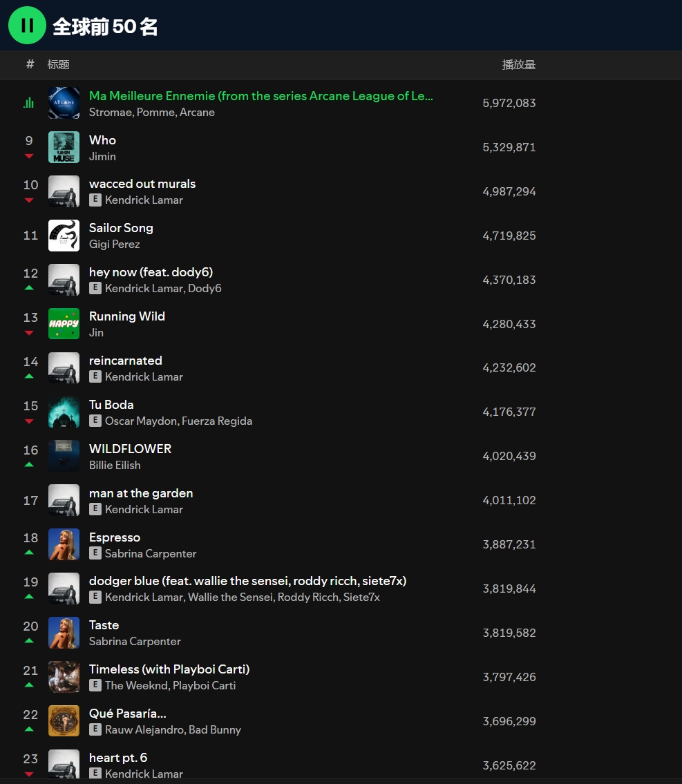Open Fuerza Regida artist page
682x784 pixels.
click(x=217, y=421)
